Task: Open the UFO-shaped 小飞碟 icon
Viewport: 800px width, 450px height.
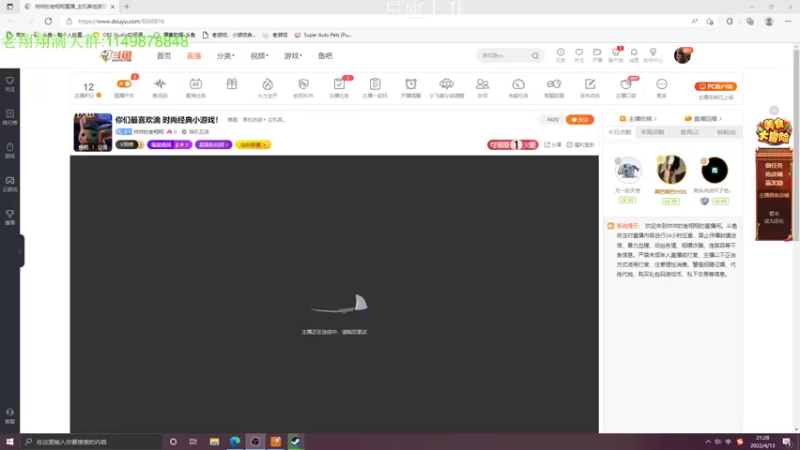Action: coord(446,87)
